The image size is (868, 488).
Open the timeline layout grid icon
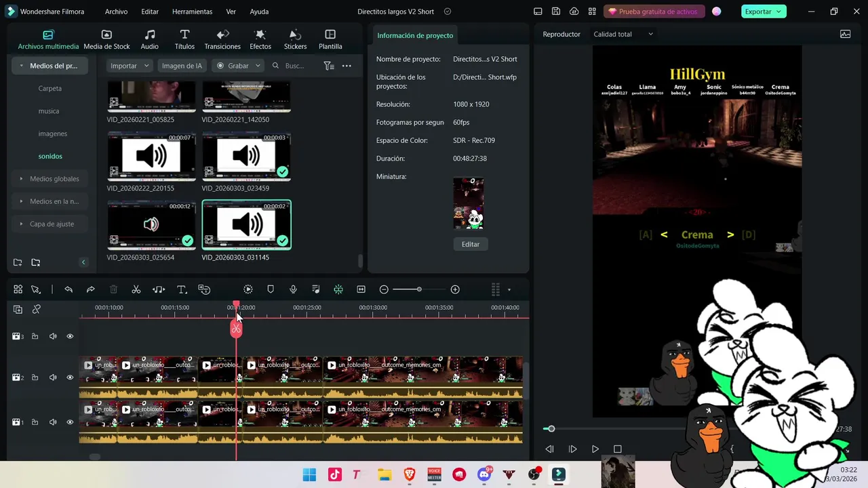496,289
